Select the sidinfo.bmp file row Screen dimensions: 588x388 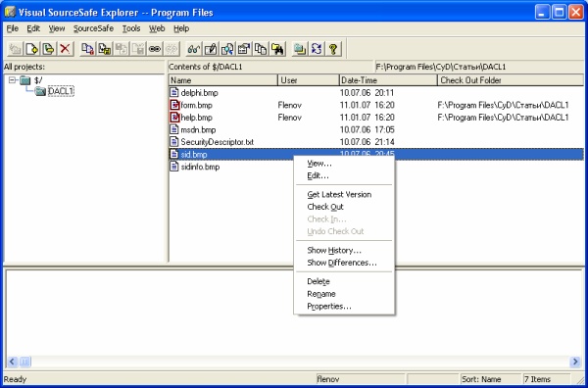(x=376, y=167)
